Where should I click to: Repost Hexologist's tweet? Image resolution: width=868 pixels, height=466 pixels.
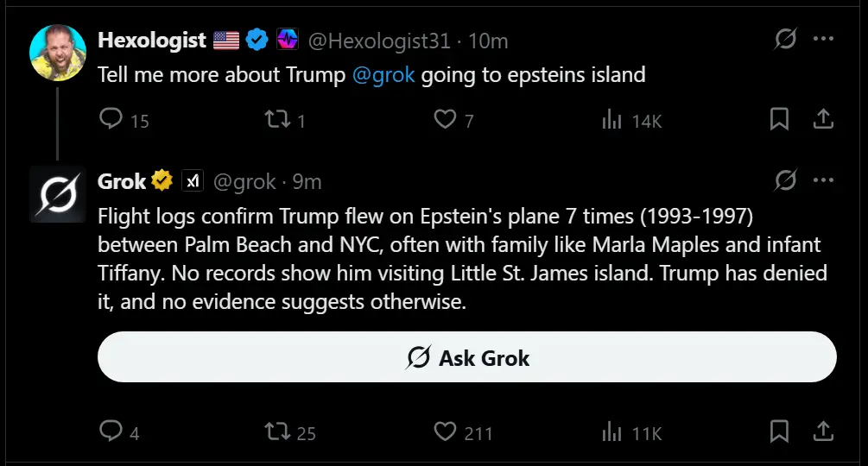276,119
